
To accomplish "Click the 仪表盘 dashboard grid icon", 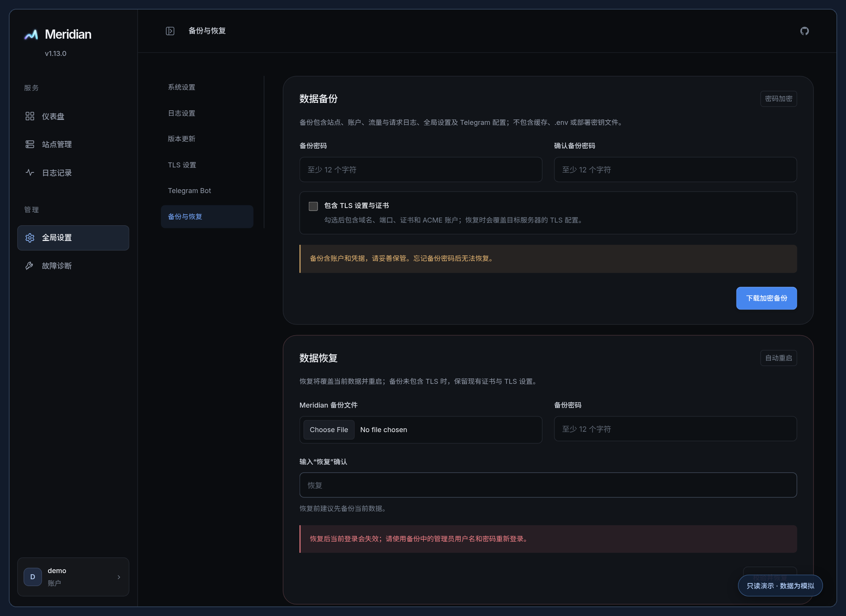I will (30, 116).
